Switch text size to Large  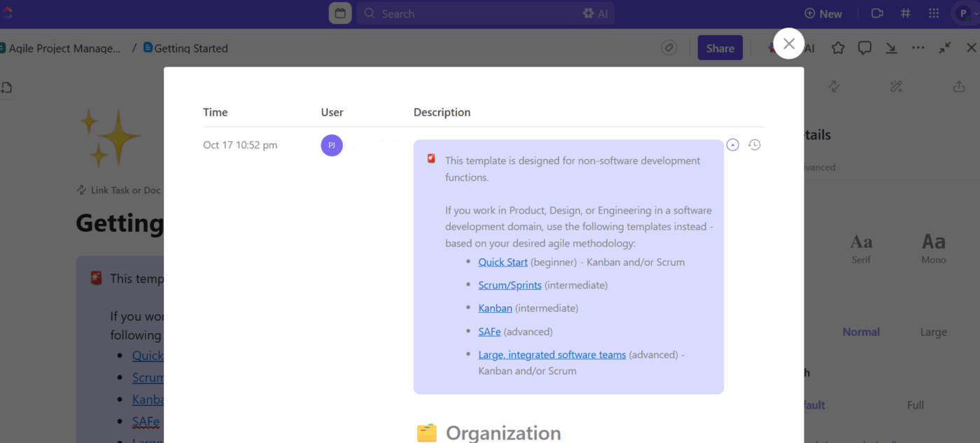(933, 332)
